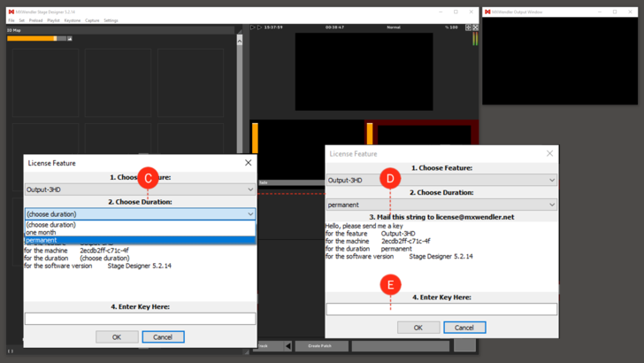
Task: Click the % 100 value above preview
Action: (451, 27)
